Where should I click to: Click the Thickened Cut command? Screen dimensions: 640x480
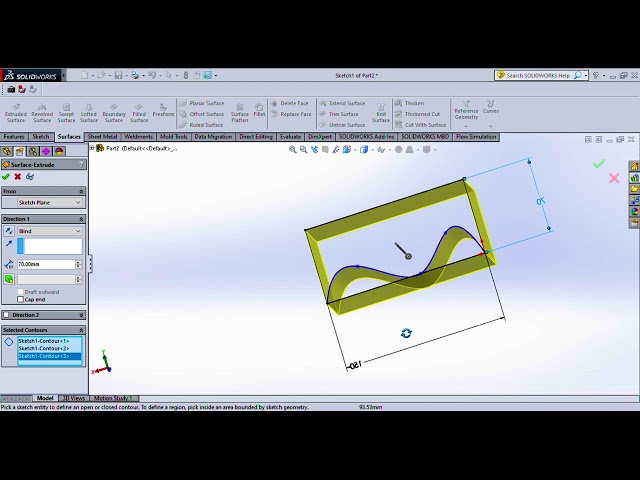[418, 114]
